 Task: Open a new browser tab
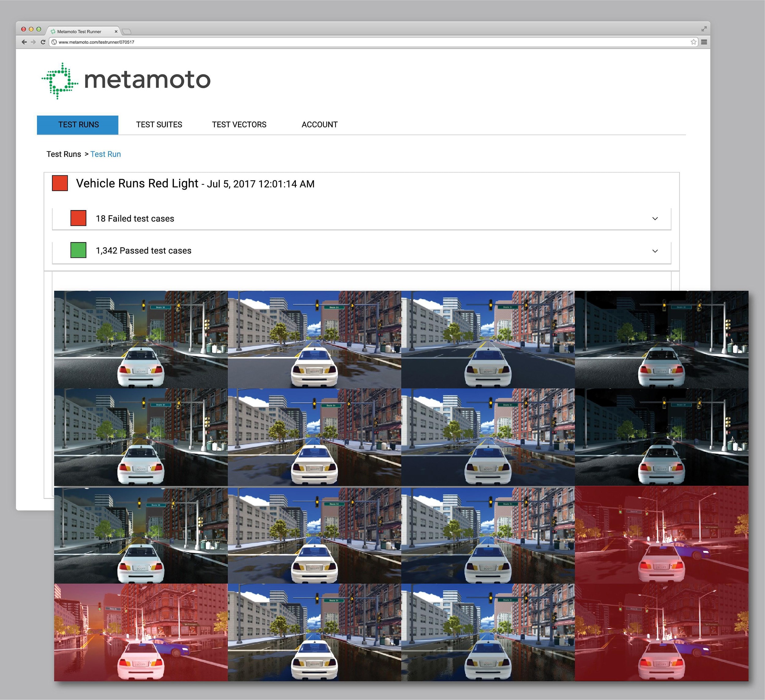coord(127,32)
